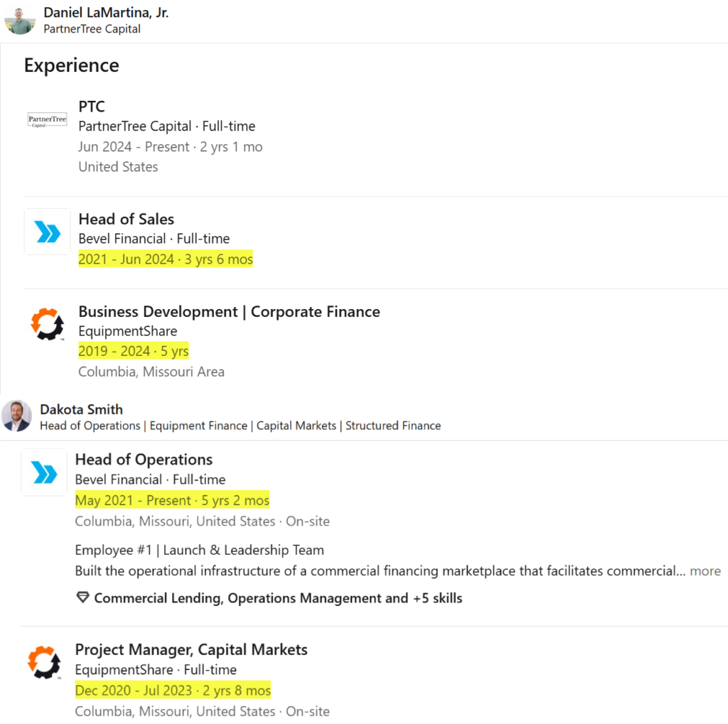Open Dakota Smith's profile photo
This screenshot has width=728, height=724.
click(17, 416)
